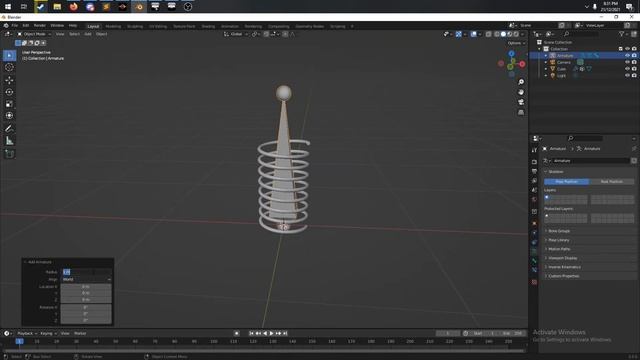Switch to the Shading workspace tab
Screen dimensions: 640x360
click(x=208, y=26)
